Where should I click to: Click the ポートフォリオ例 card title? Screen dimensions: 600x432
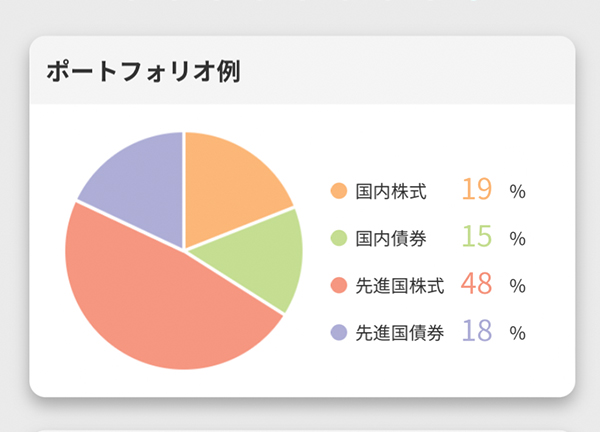143,71
